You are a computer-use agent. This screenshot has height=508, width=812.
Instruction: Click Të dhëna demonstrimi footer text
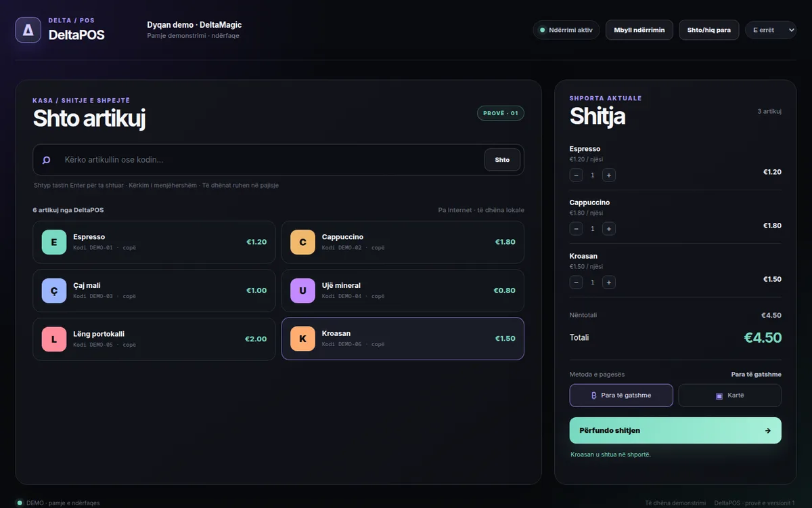coord(675,503)
